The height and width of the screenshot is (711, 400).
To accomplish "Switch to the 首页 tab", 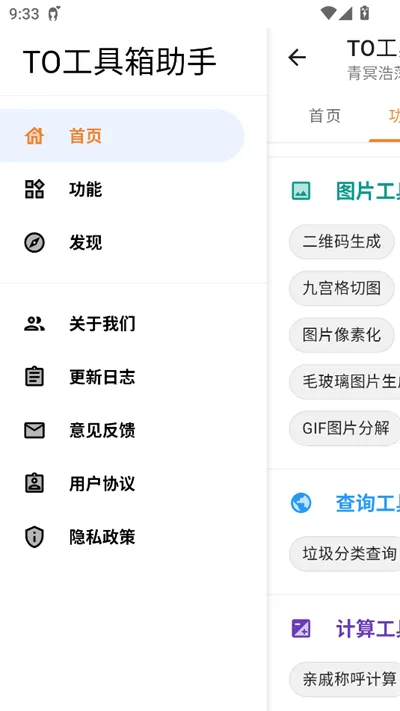I will click(325, 116).
